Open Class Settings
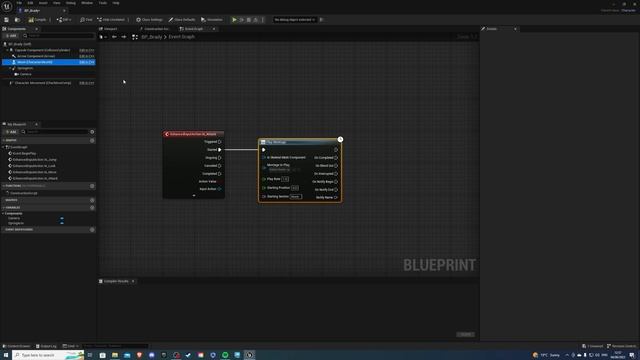Screen dimensions: 640x360 [149, 20]
